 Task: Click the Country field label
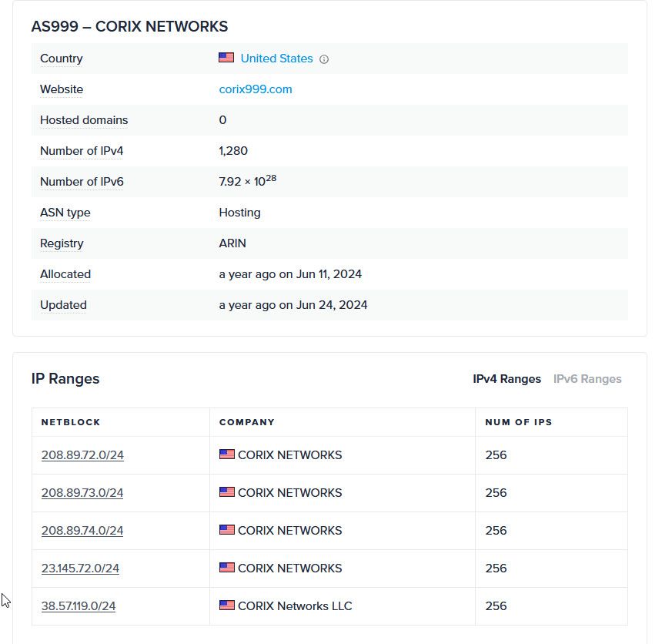tap(62, 59)
